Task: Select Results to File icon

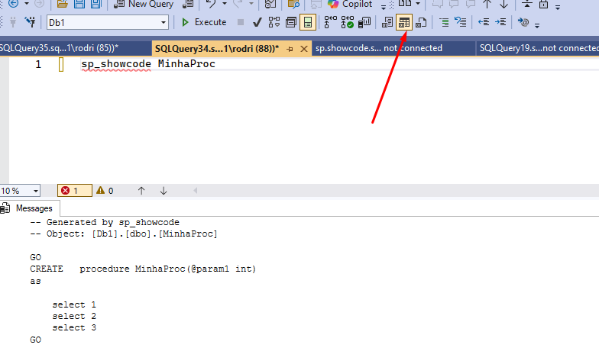Action: coord(421,22)
